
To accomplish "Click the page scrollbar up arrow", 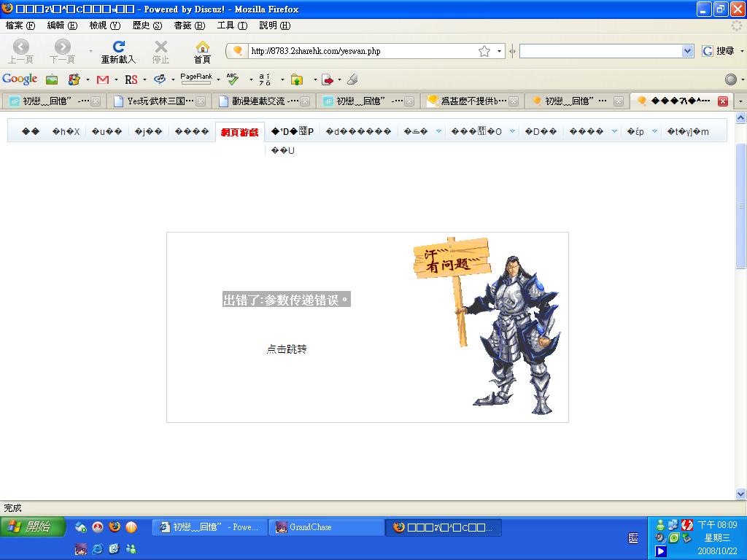I will pyautogui.click(x=741, y=117).
